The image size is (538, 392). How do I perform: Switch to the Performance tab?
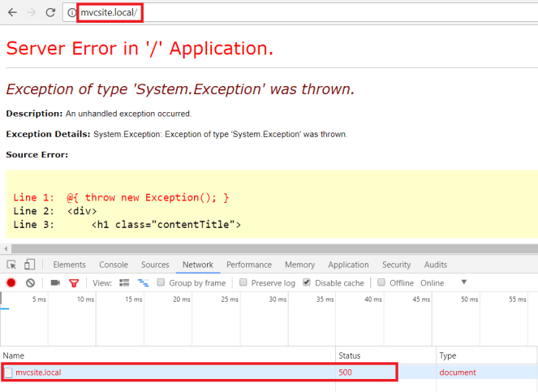248,265
